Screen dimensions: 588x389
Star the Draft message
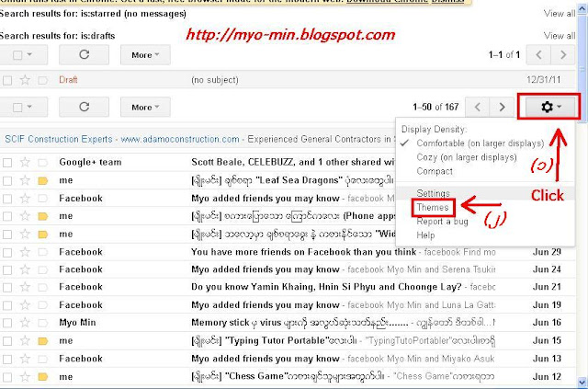[x=25, y=80]
